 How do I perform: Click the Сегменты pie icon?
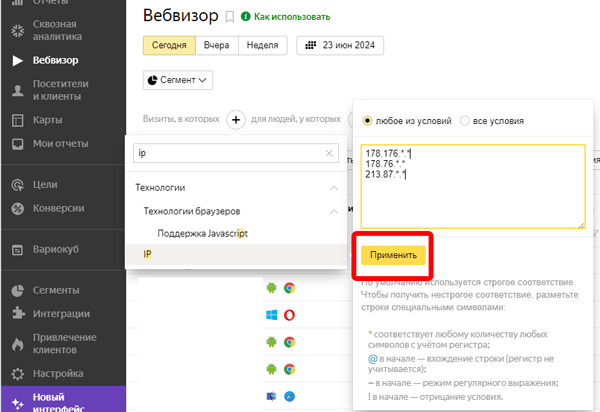(18, 291)
